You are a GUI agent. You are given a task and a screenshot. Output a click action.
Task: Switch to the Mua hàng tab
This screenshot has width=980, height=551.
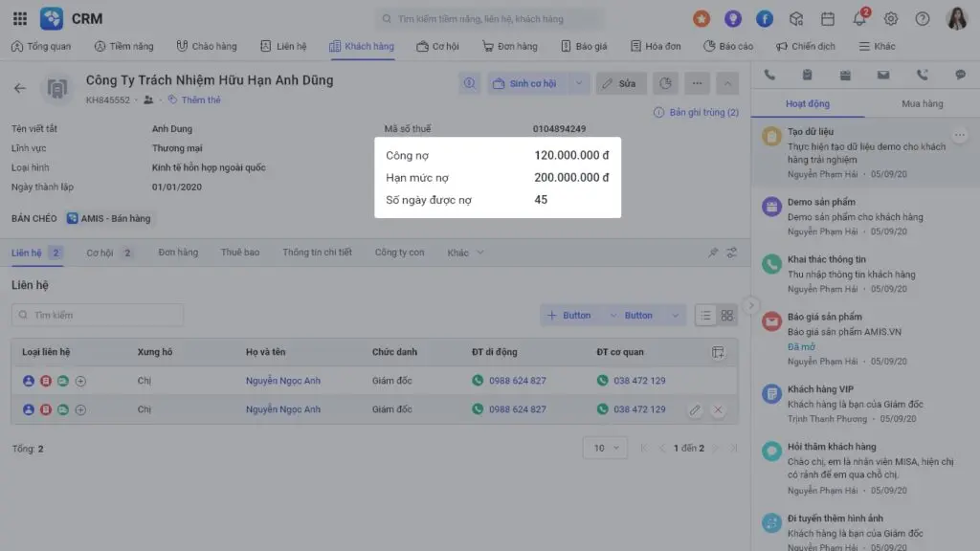tap(922, 103)
